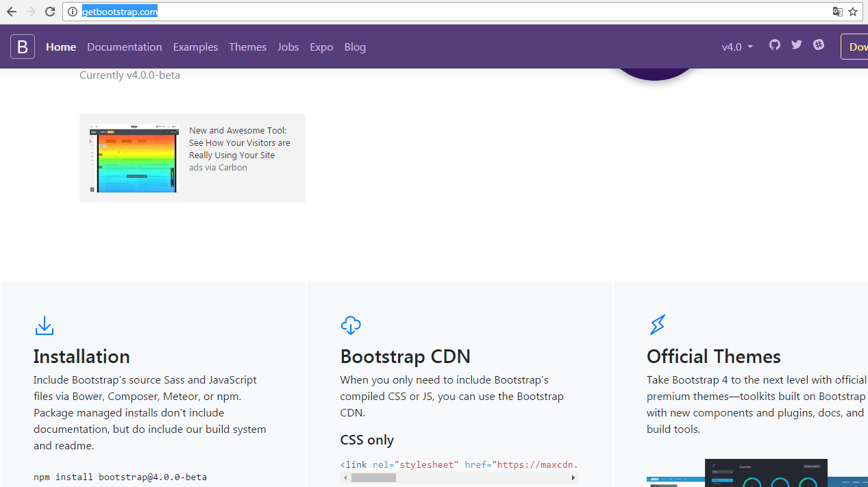Open Themes nav item
Image resolution: width=868 pixels, height=487 pixels.
coord(248,47)
